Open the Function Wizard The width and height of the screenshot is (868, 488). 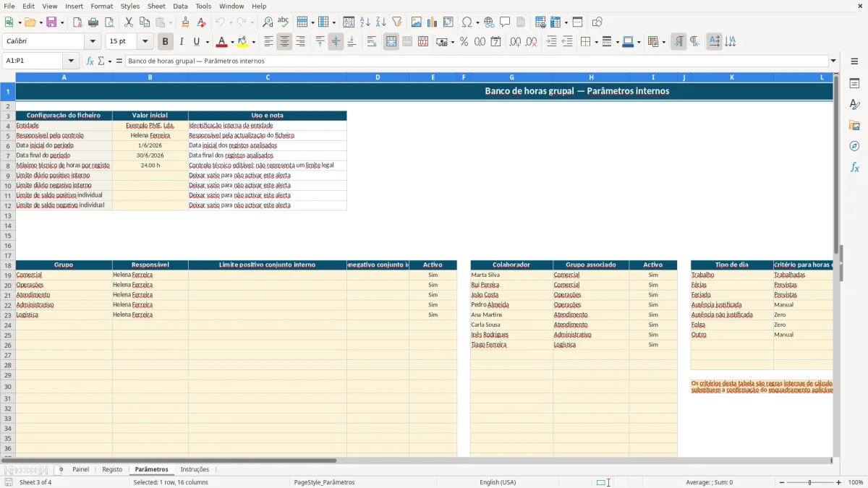(x=90, y=61)
